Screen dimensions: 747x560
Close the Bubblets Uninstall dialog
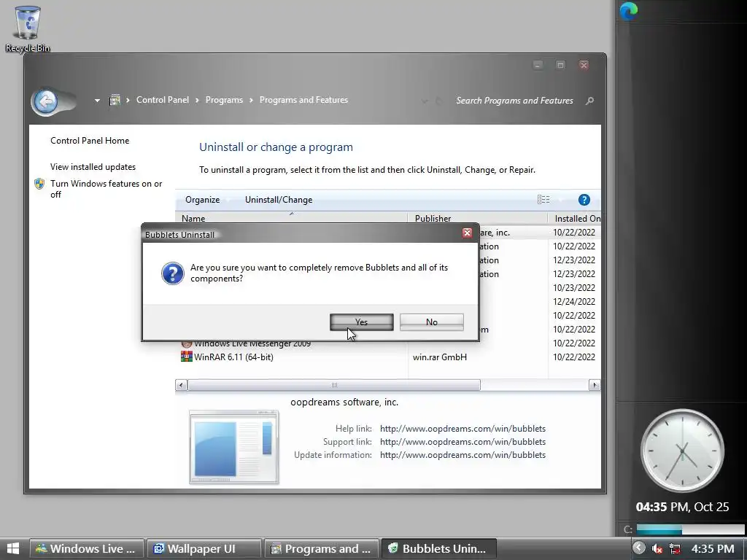click(x=467, y=233)
